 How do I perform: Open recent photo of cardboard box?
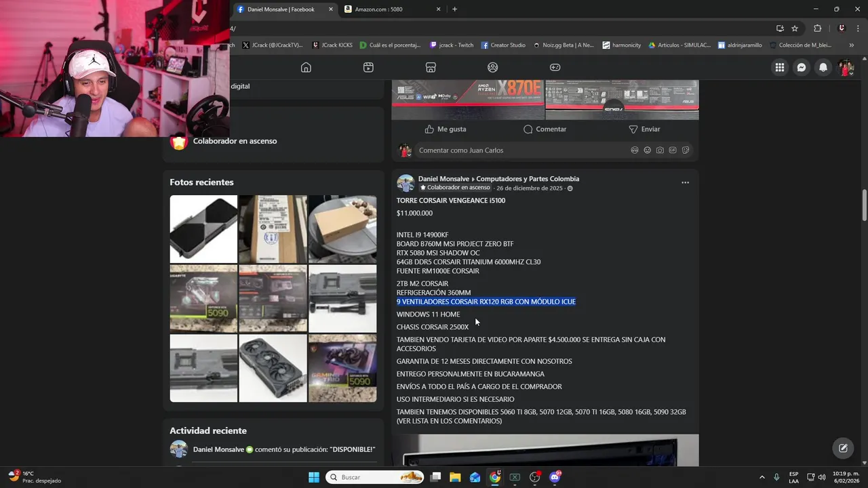pyautogui.click(x=342, y=229)
